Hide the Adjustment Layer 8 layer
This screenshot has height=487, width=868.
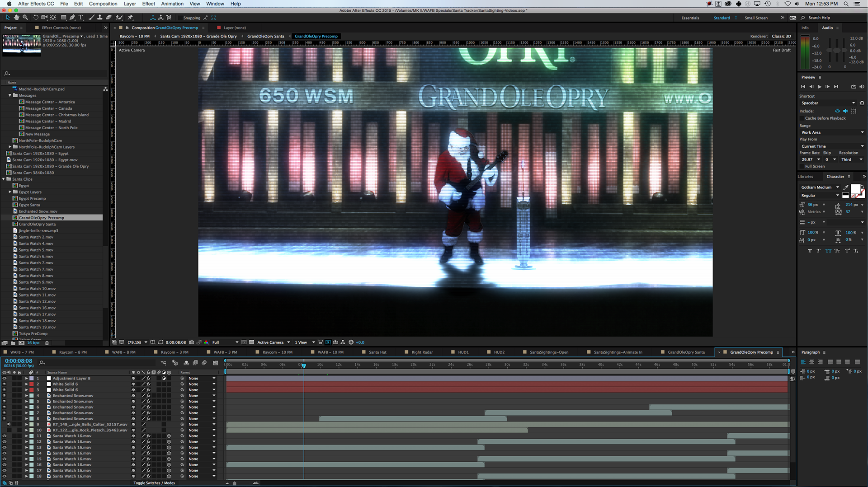coord(5,379)
